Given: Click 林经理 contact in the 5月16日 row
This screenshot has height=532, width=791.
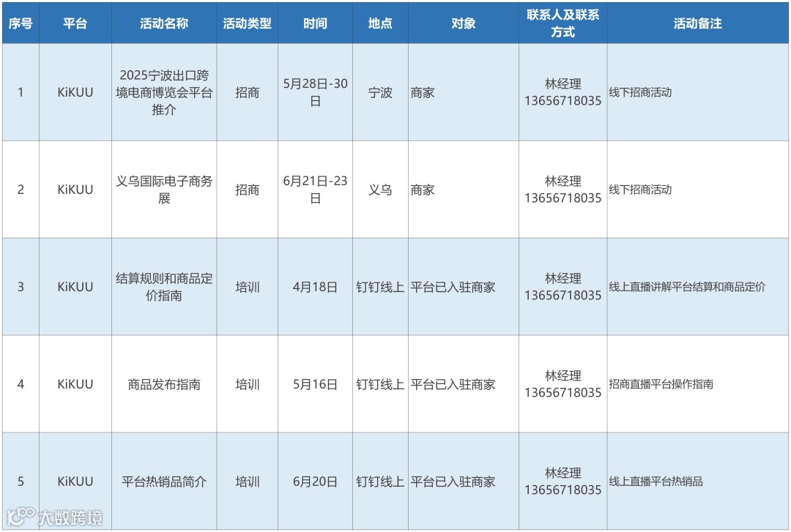Looking at the screenshot, I should point(563,384).
